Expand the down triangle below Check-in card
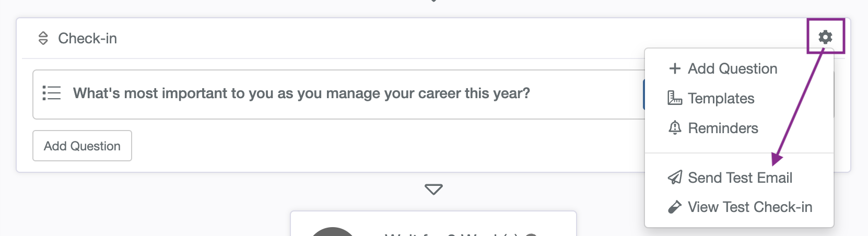Viewport: 868px width, 236px height. 433,189
